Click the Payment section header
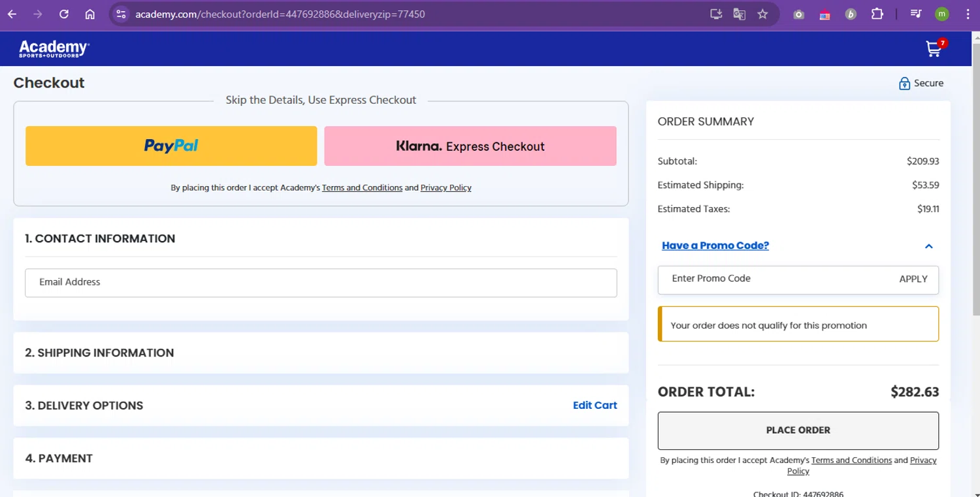The image size is (980, 497). [59, 458]
